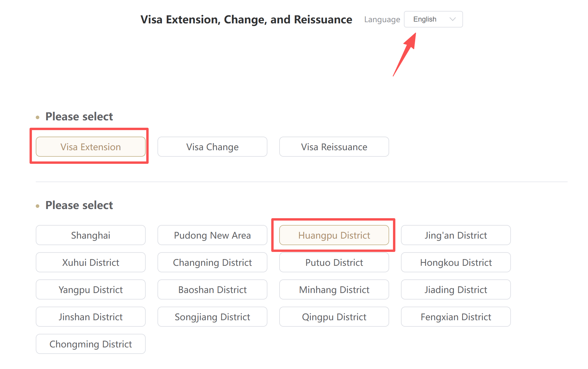Select the Visa Extension option
Screen dimensions: 588x369
pyautogui.click(x=91, y=147)
